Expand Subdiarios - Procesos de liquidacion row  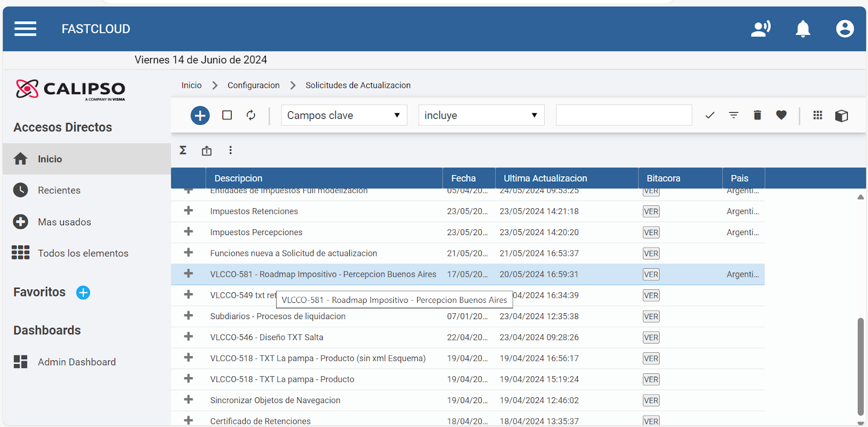click(188, 315)
